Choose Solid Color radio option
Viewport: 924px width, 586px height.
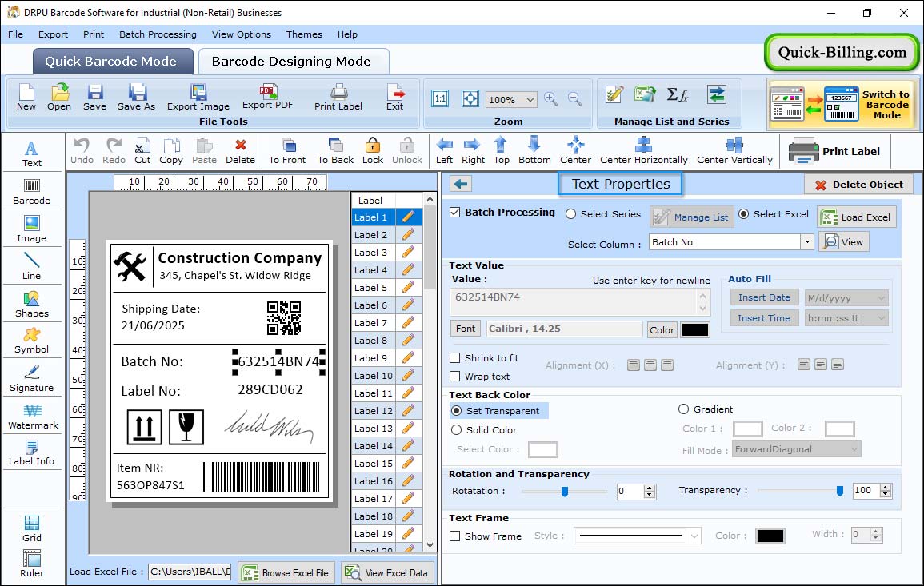point(457,430)
